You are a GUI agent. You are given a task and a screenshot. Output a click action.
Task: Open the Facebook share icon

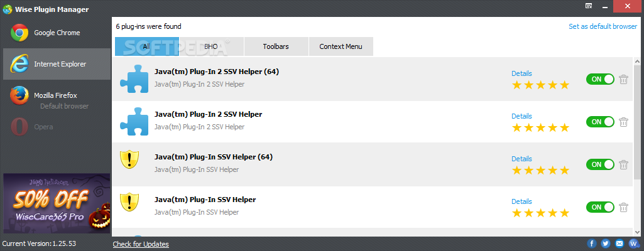tap(592, 243)
